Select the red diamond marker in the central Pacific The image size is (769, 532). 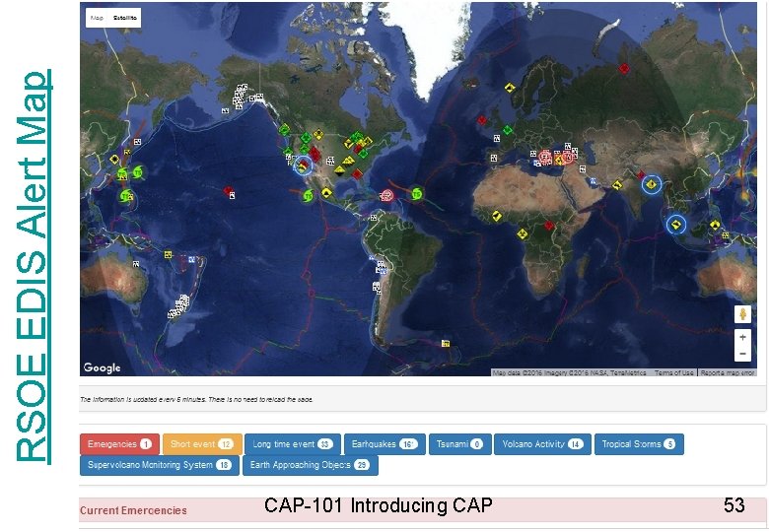pos(227,190)
